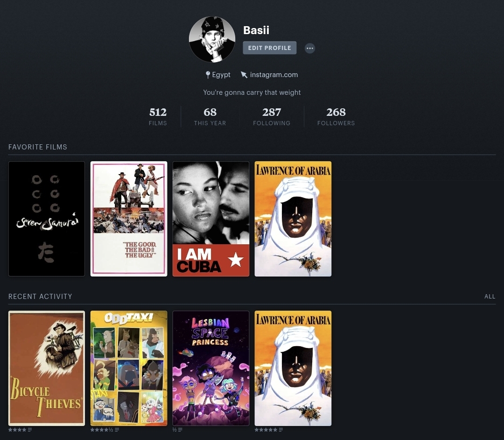Open the Favorite Films section heading
This screenshot has height=440, width=504.
38,147
